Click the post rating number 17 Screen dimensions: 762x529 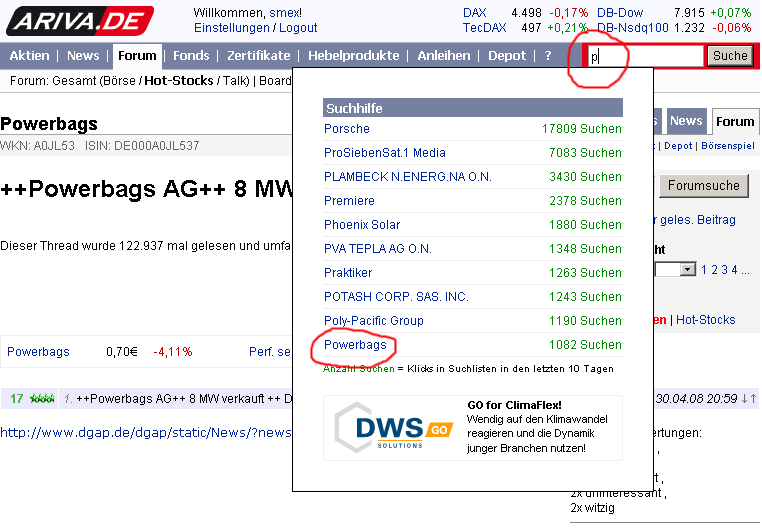[x=17, y=399]
